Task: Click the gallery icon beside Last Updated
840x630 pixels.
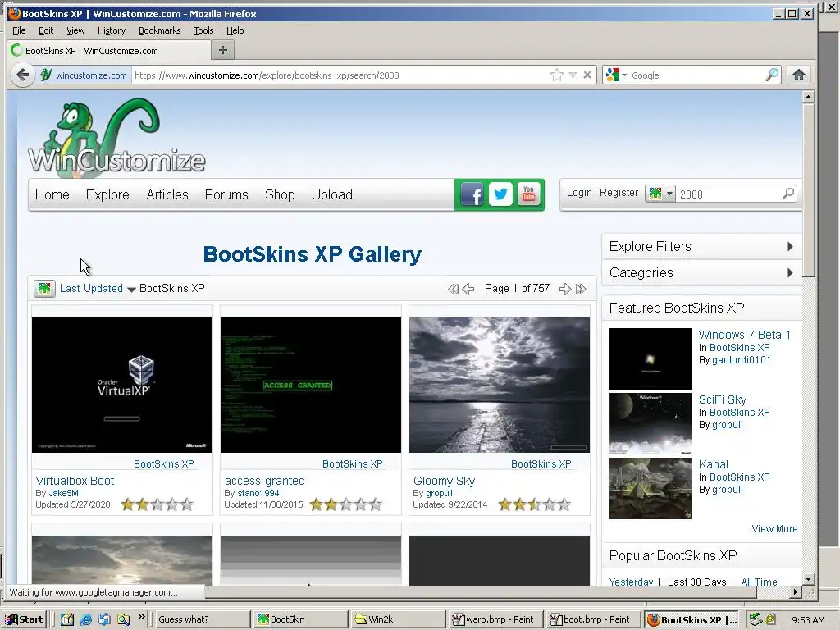Action: 44,289
